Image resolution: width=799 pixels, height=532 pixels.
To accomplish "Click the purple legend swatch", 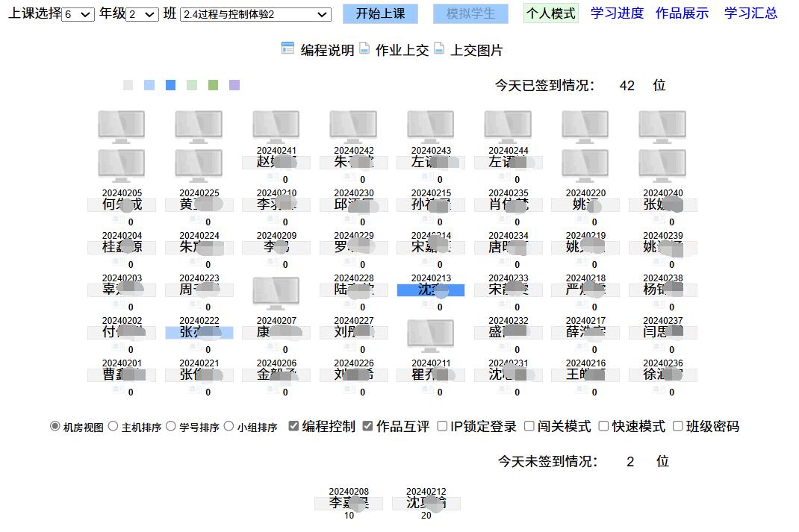I will pos(234,85).
